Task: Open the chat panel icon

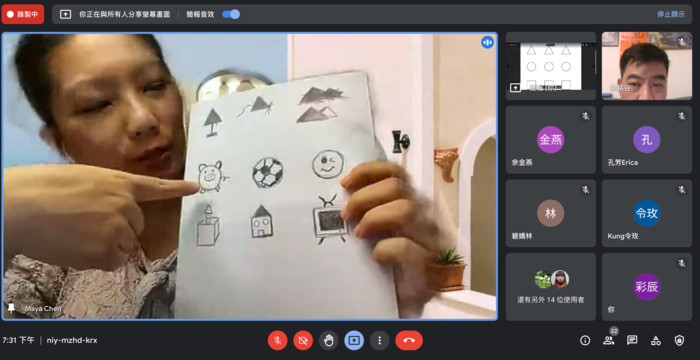Action: [x=632, y=340]
